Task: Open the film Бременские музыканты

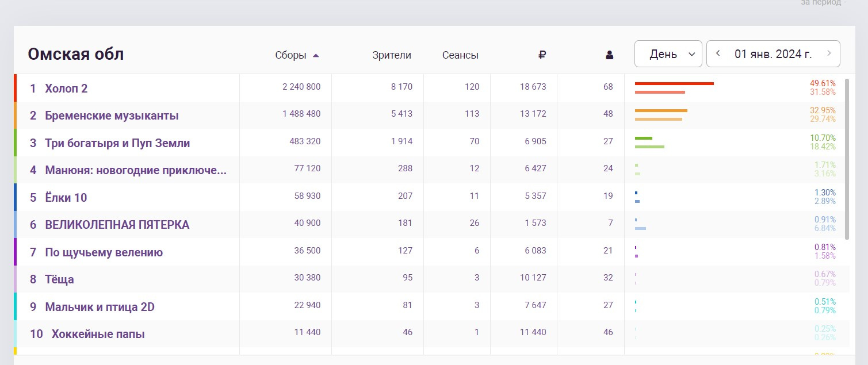Action: 112,116
